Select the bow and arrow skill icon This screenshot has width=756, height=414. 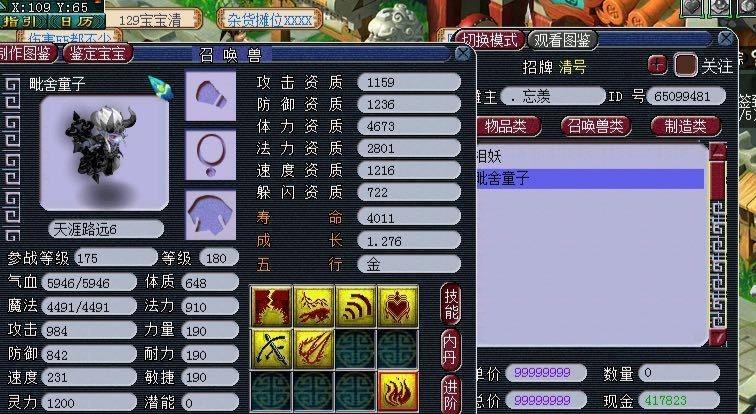point(271,348)
